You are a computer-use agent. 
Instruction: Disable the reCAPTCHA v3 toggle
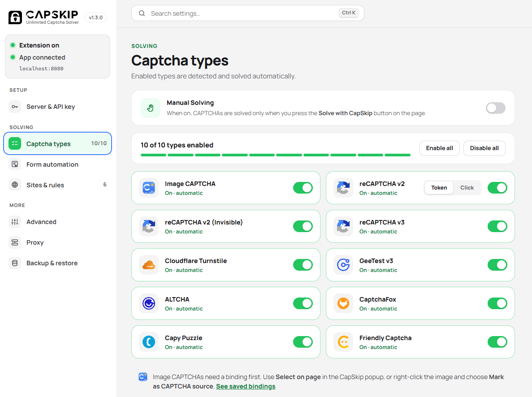tap(497, 226)
